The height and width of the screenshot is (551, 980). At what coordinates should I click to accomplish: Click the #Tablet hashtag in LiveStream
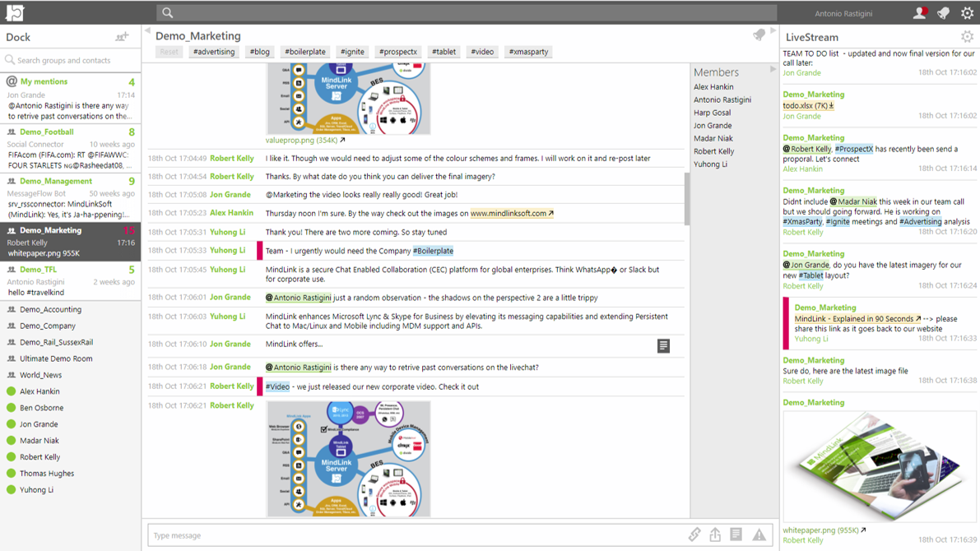(810, 275)
